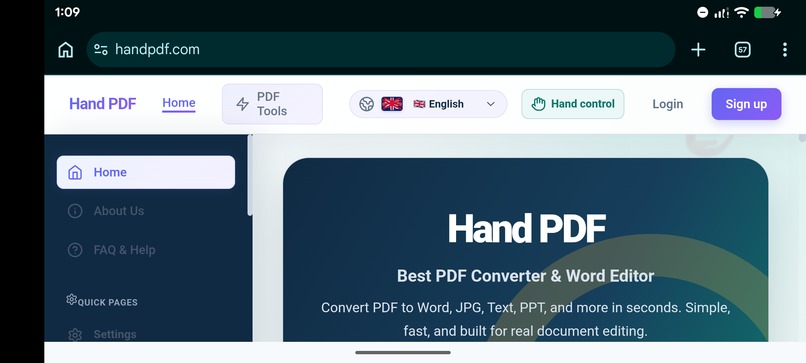Open FAQ & Help in the sidebar

(146, 250)
